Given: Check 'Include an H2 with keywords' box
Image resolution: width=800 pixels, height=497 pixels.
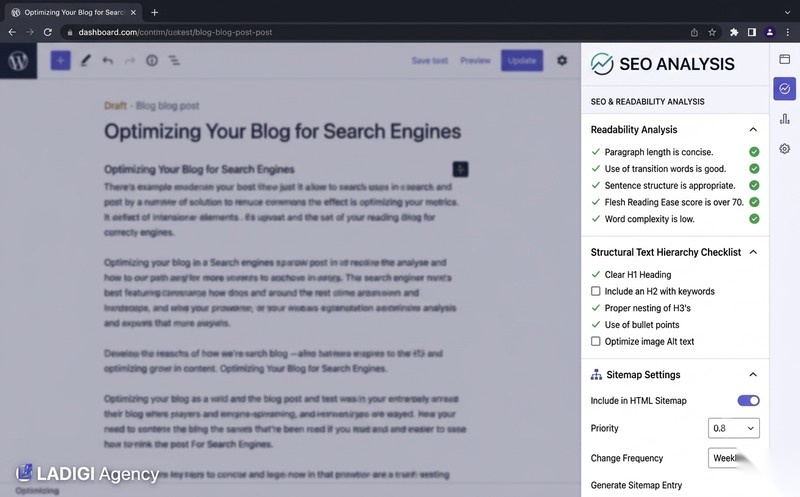Looking at the screenshot, I should pos(595,291).
